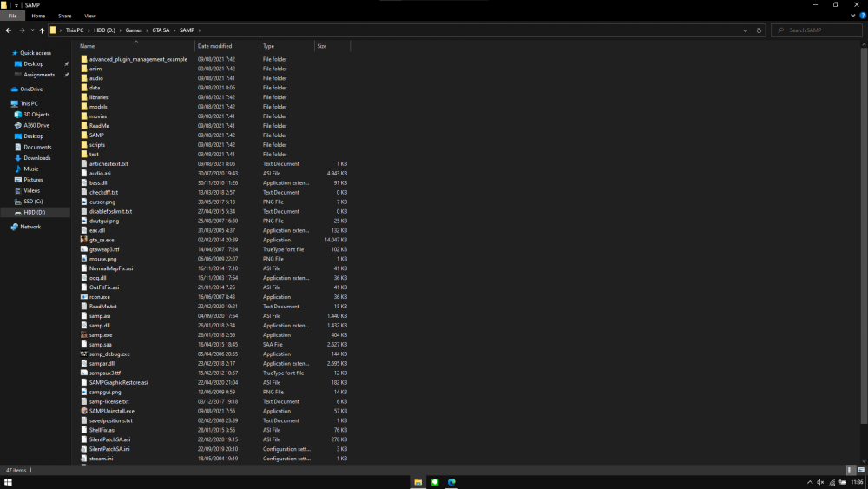The height and width of the screenshot is (489, 868).
Task: Go forward using the Forward arrow
Action: (22, 30)
